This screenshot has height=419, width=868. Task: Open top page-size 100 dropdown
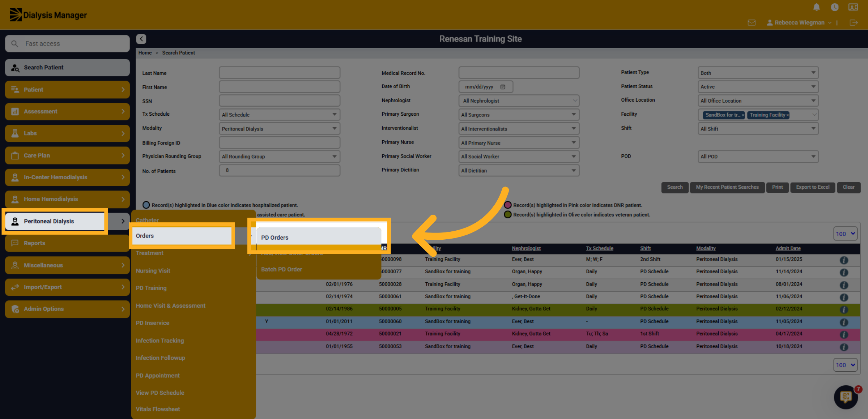click(x=845, y=234)
